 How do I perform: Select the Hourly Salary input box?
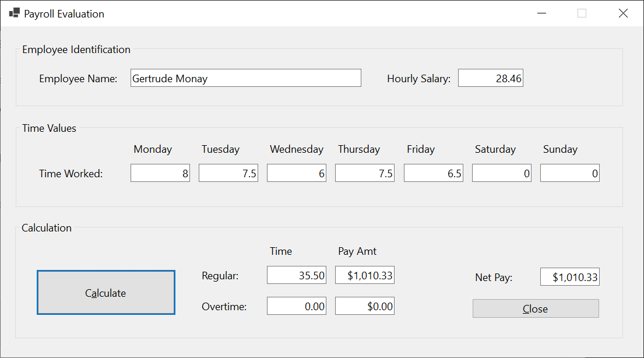[490, 78]
